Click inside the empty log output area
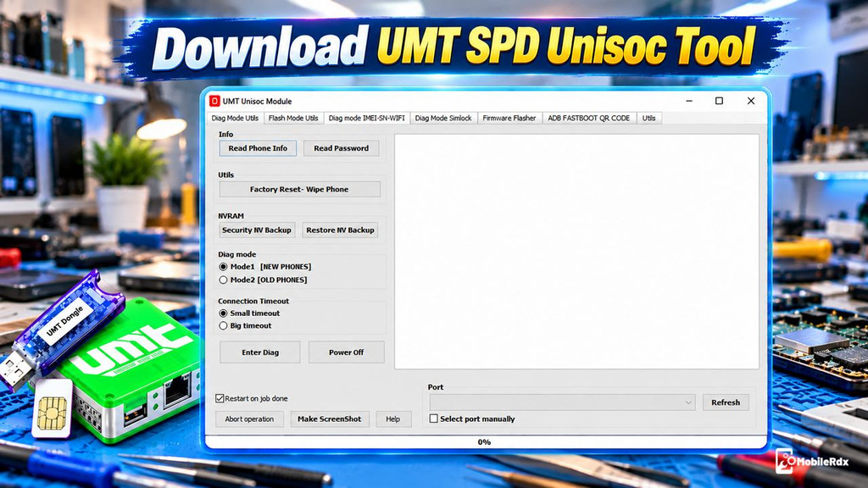868x488 pixels. 576,252
